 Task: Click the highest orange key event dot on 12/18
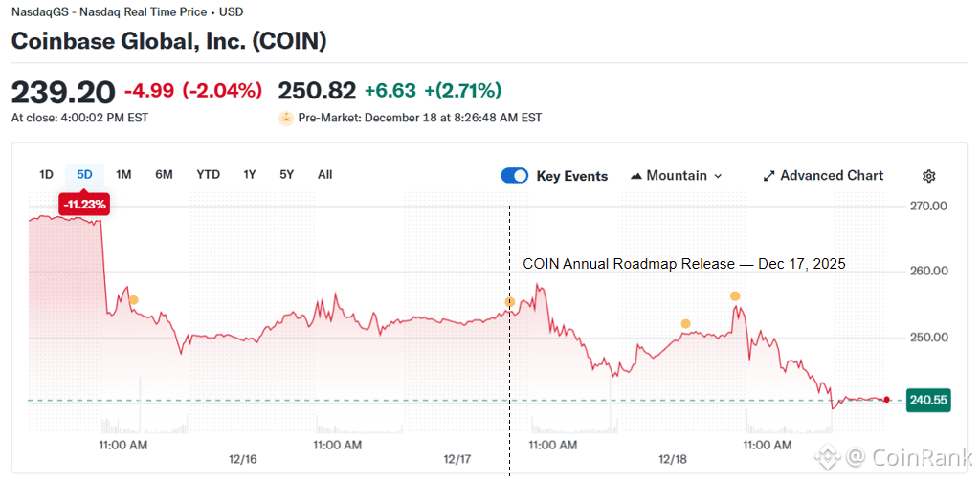click(735, 296)
